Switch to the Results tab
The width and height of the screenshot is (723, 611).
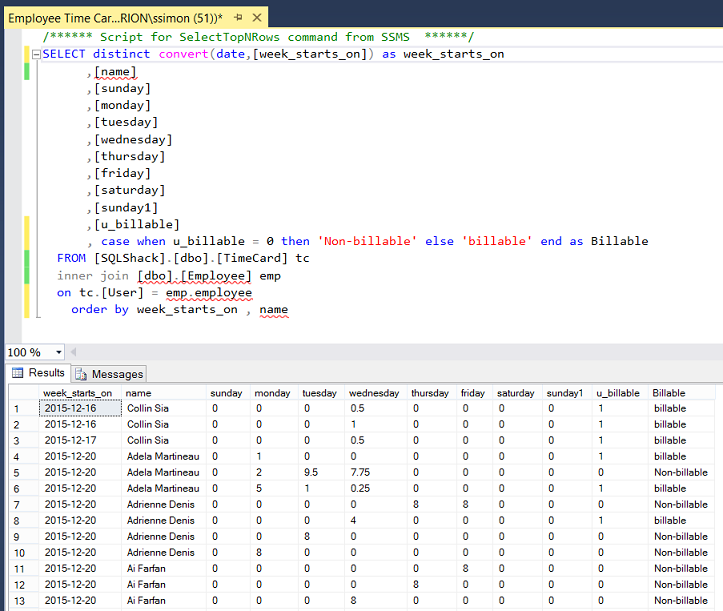click(38, 373)
